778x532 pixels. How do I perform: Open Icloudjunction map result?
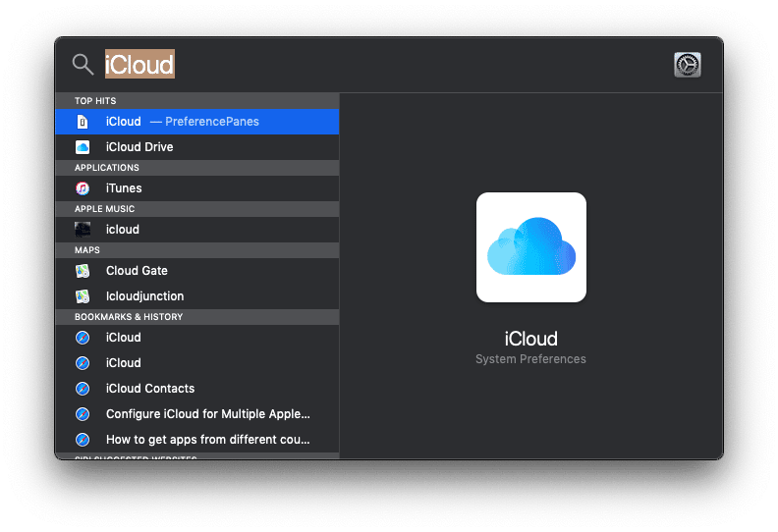197,296
